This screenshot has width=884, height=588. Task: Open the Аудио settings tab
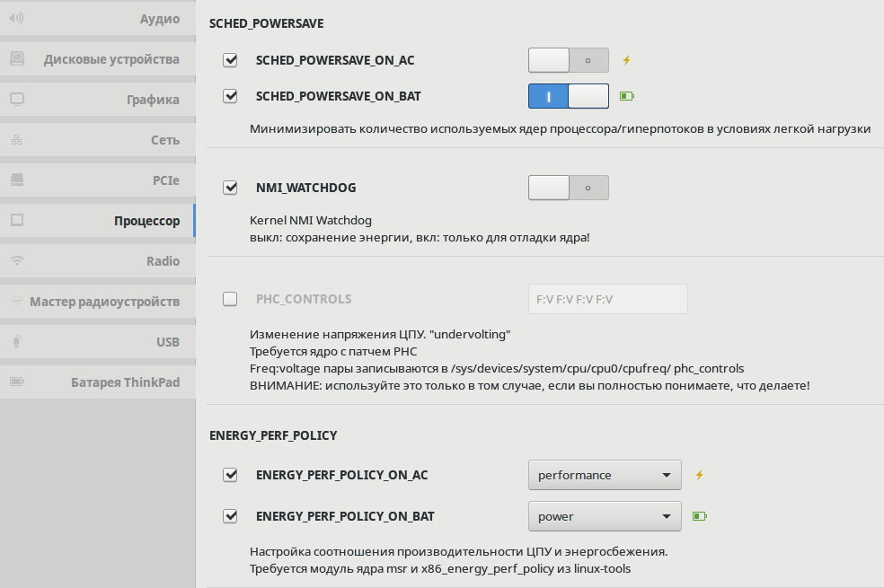coord(98,18)
